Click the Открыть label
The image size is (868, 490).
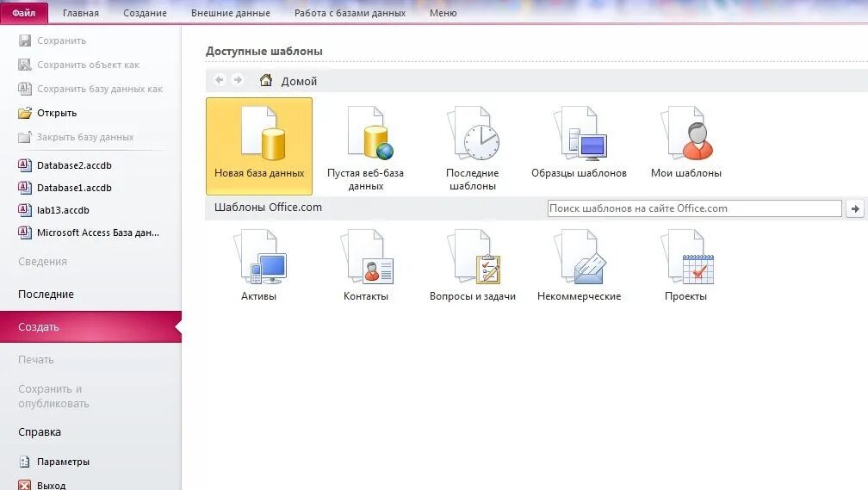(x=57, y=113)
